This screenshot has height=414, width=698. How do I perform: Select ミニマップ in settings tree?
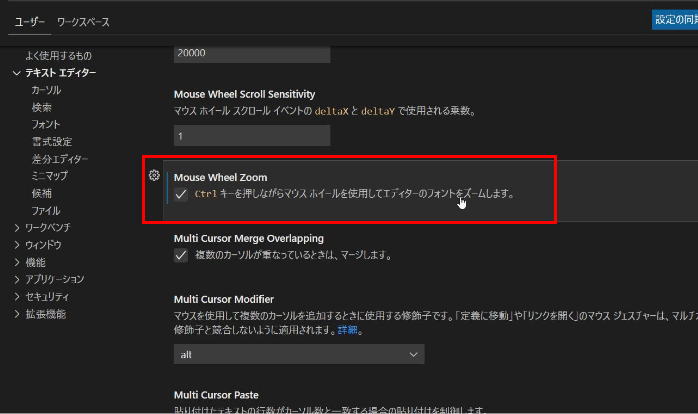[x=49, y=176]
